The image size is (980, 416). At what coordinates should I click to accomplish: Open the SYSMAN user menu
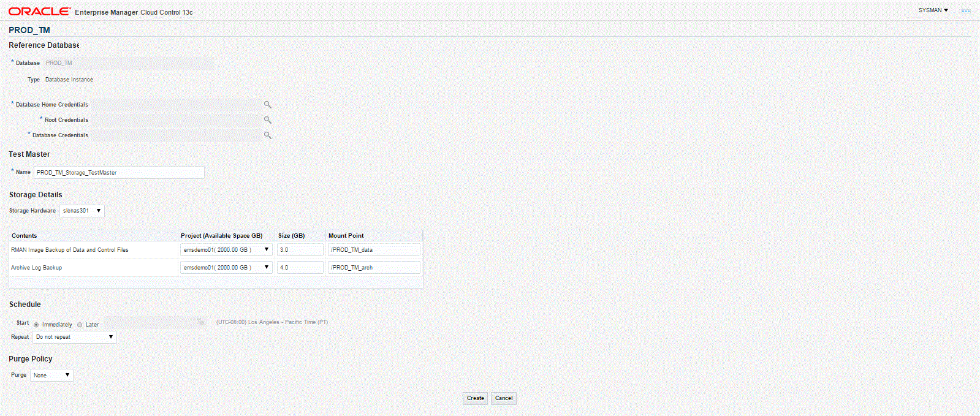point(933,10)
